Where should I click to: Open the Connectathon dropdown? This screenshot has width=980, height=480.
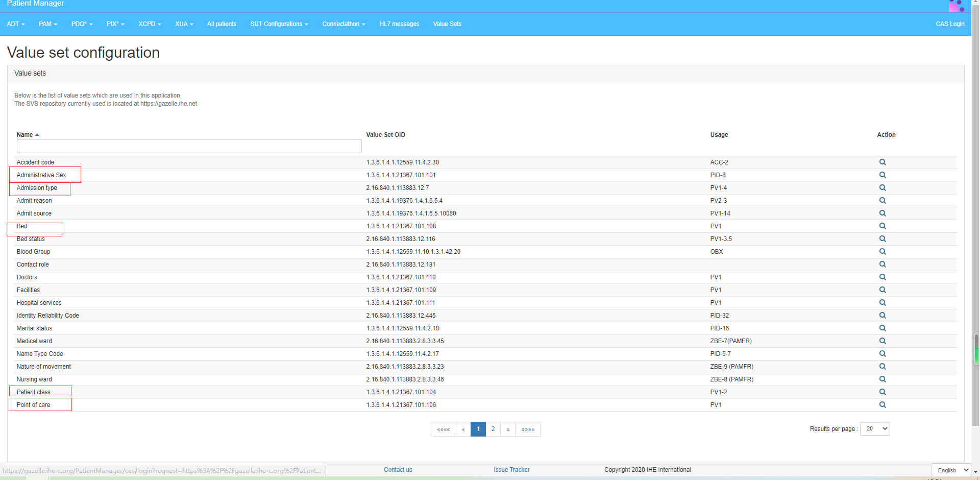pyautogui.click(x=344, y=24)
